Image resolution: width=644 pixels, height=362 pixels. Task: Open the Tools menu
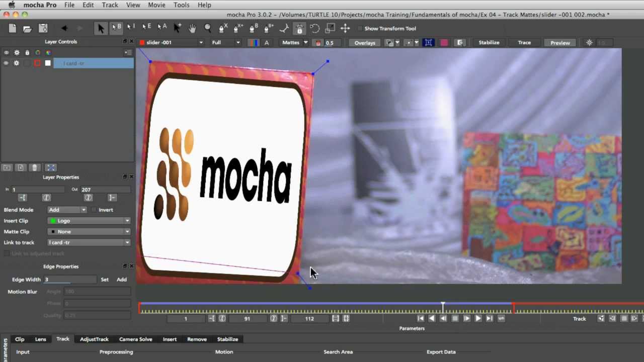[182, 5]
